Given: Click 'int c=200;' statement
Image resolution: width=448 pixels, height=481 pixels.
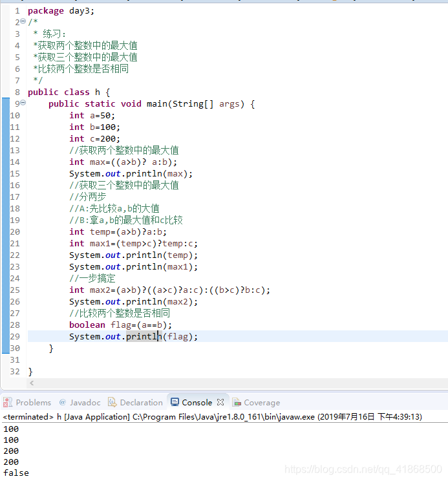Looking at the screenshot, I should 94,139.
